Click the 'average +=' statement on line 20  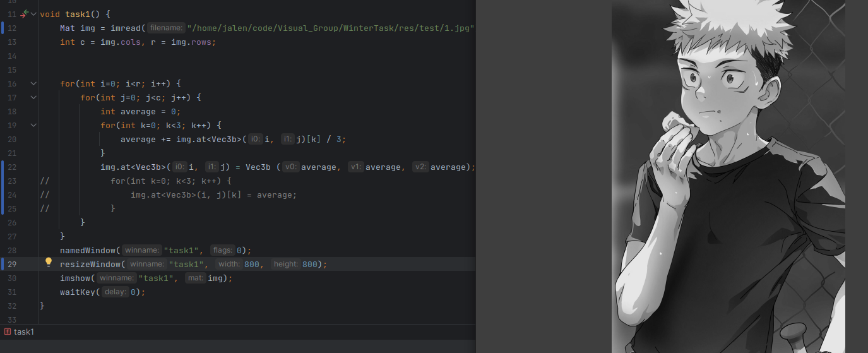point(234,139)
